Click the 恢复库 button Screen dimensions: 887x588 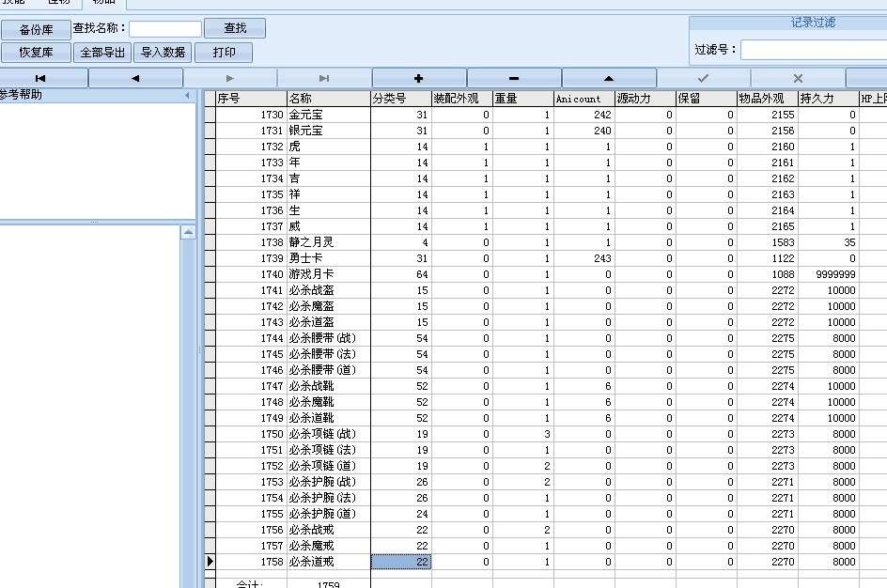(36, 53)
